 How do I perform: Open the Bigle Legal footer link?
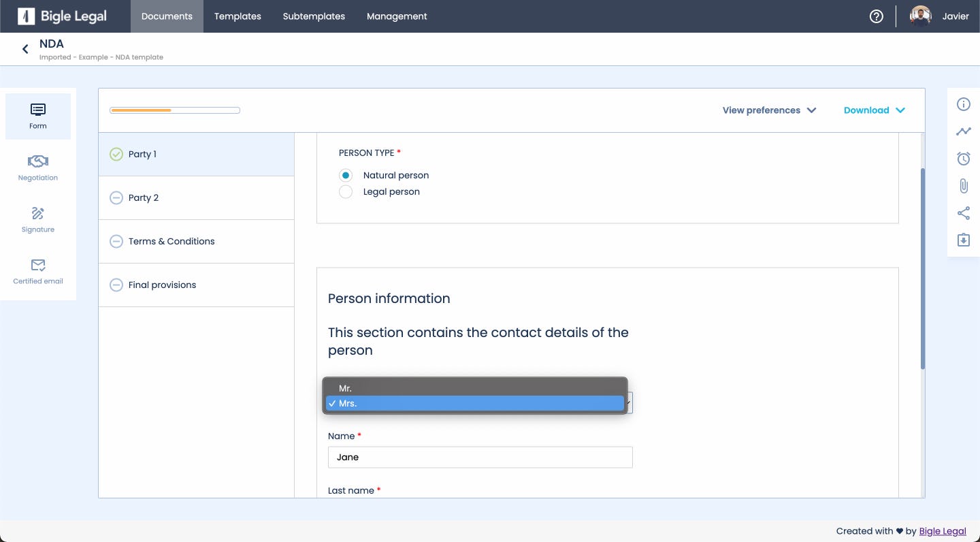pyautogui.click(x=943, y=531)
